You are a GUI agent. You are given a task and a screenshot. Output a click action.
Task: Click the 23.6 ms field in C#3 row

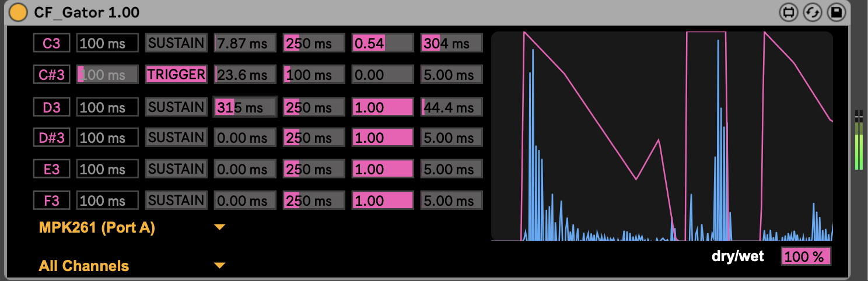[x=244, y=75]
